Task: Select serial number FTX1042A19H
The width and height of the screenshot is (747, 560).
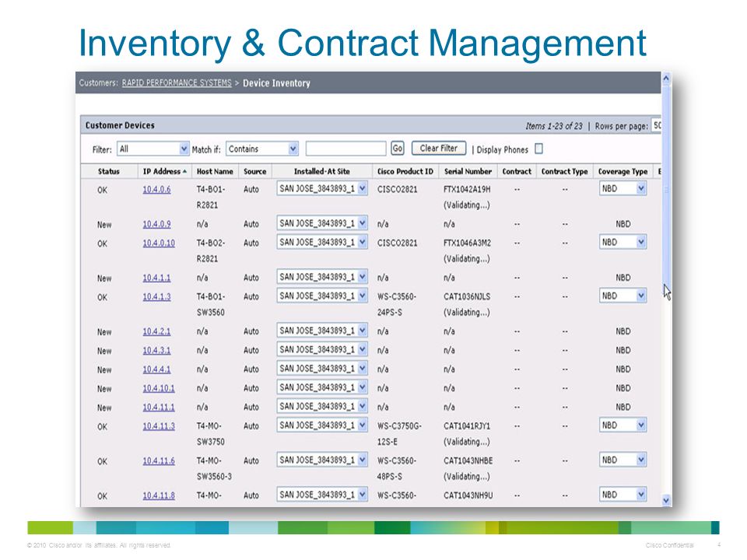Action: click(467, 190)
